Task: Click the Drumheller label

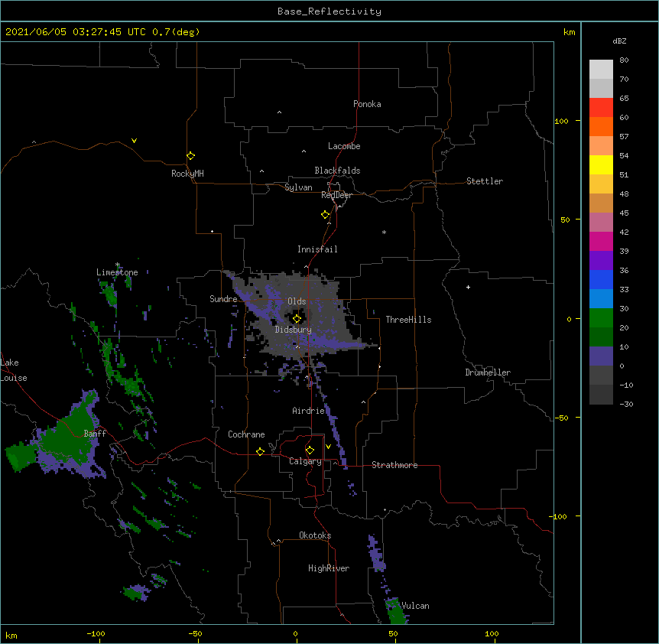Action: coord(488,372)
